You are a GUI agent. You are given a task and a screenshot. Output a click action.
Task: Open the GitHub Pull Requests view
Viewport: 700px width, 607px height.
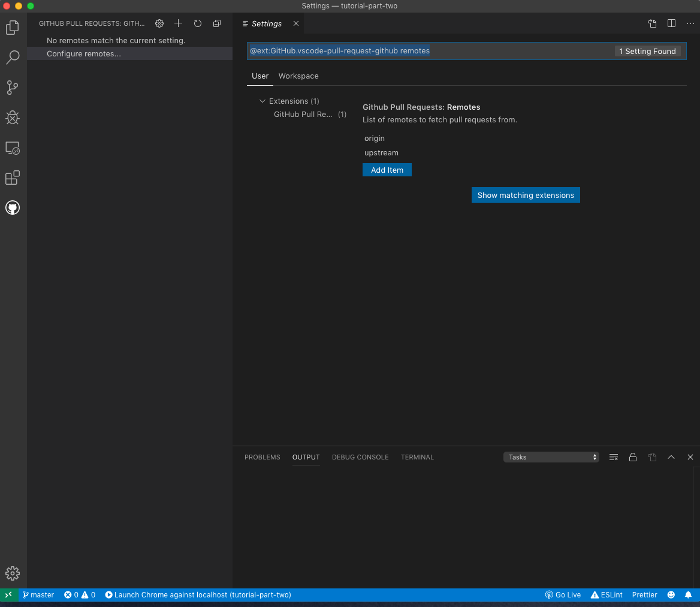coord(13,208)
